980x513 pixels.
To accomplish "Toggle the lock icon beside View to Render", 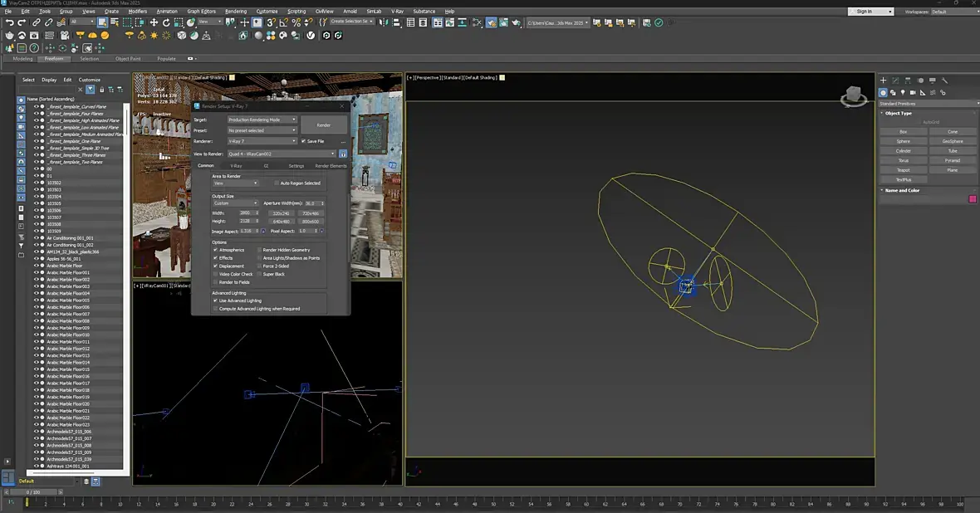I will tap(343, 154).
